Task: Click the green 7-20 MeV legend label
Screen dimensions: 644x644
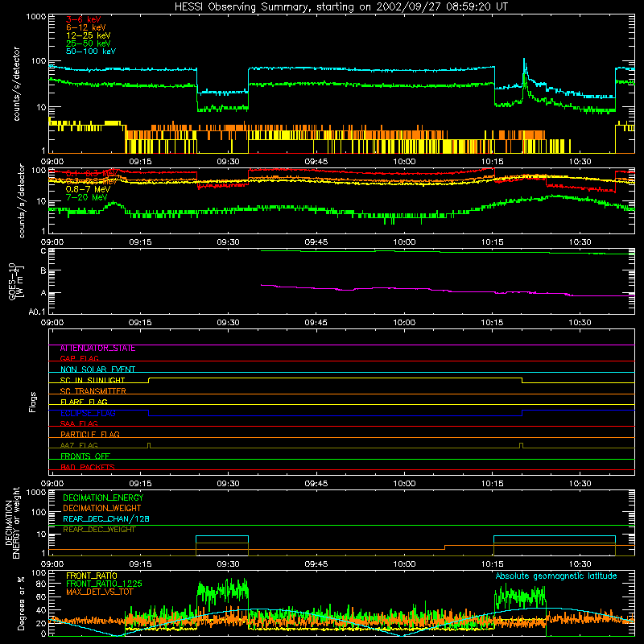Action: click(87, 197)
